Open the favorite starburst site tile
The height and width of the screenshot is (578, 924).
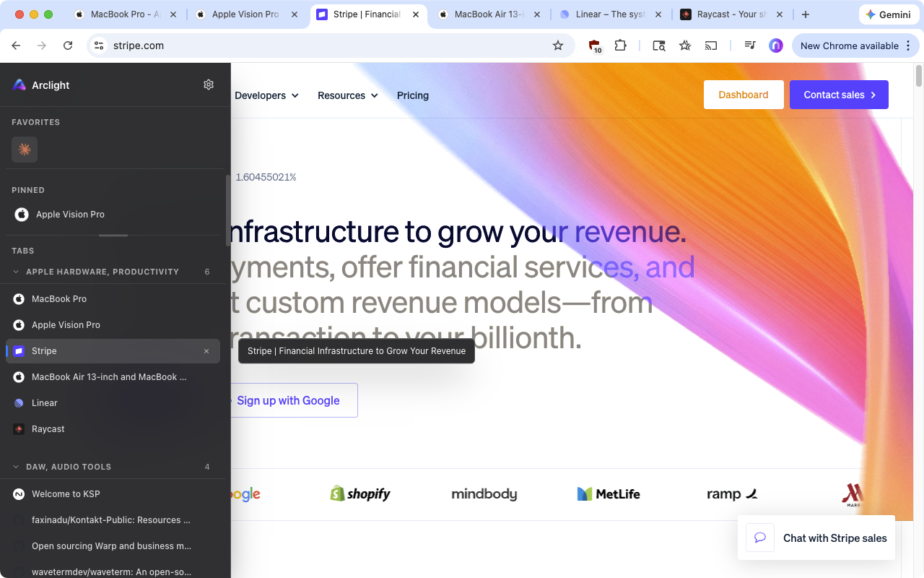[25, 150]
